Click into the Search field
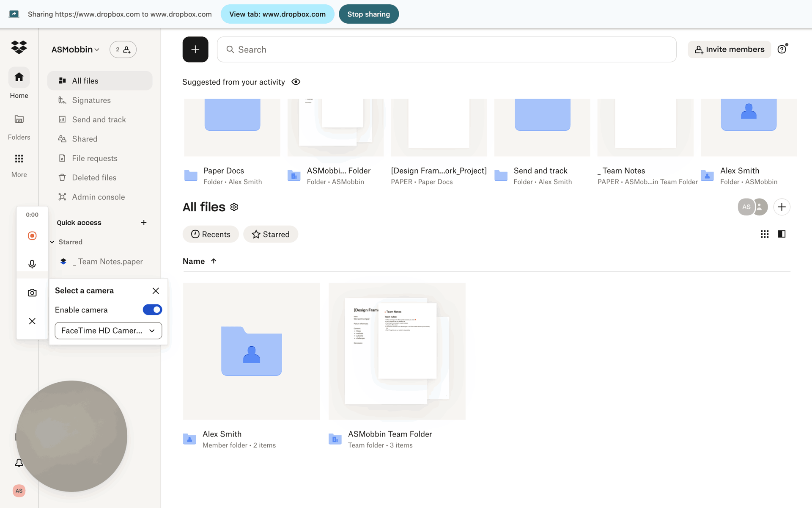812x508 pixels. (447, 50)
